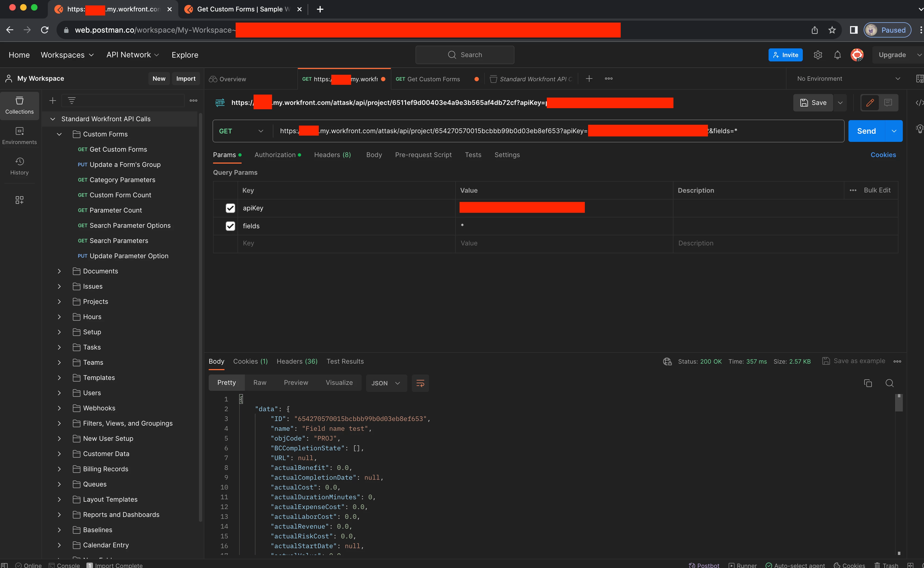
Task: Open the History sidebar icon
Action: 19,166
